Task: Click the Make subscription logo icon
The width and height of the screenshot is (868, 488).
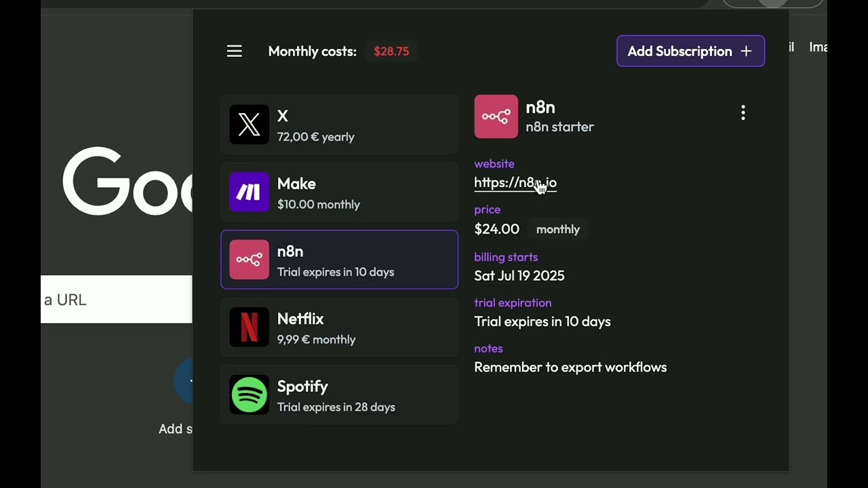Action: (249, 192)
